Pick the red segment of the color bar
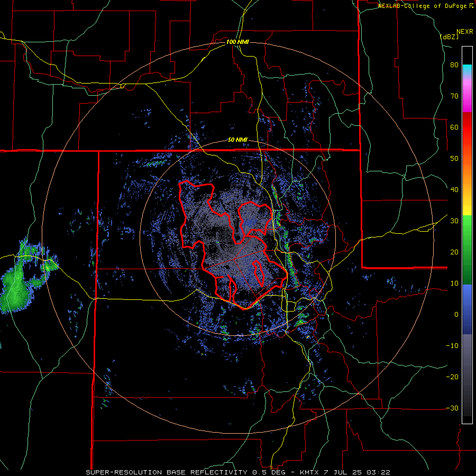The width and height of the screenshot is (476, 476). (467, 128)
